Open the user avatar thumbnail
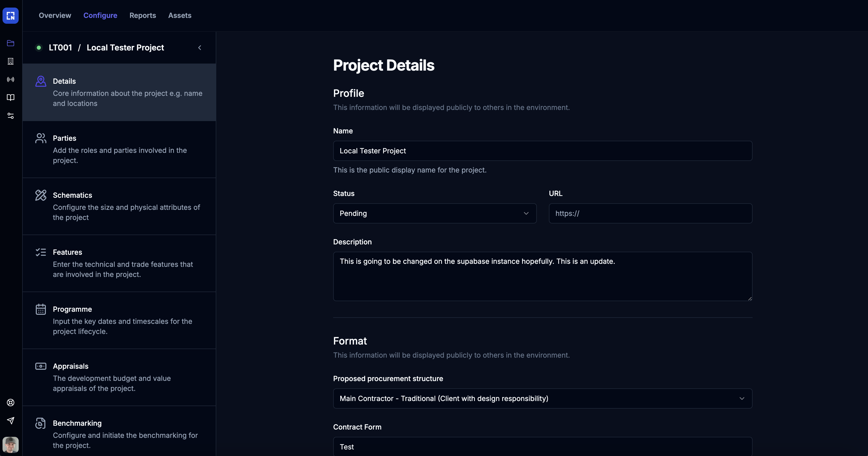 10,445
